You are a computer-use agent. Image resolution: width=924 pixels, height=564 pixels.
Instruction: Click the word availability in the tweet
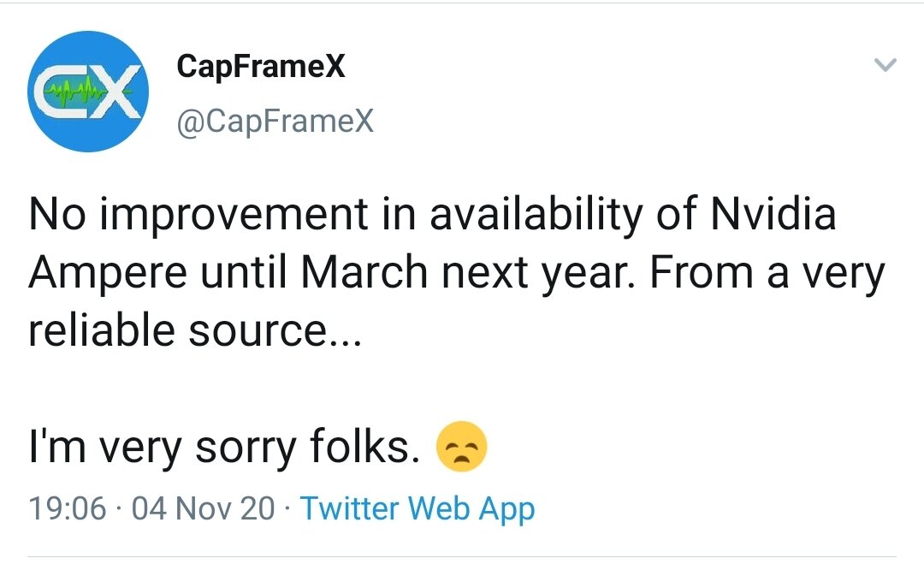click(x=536, y=215)
